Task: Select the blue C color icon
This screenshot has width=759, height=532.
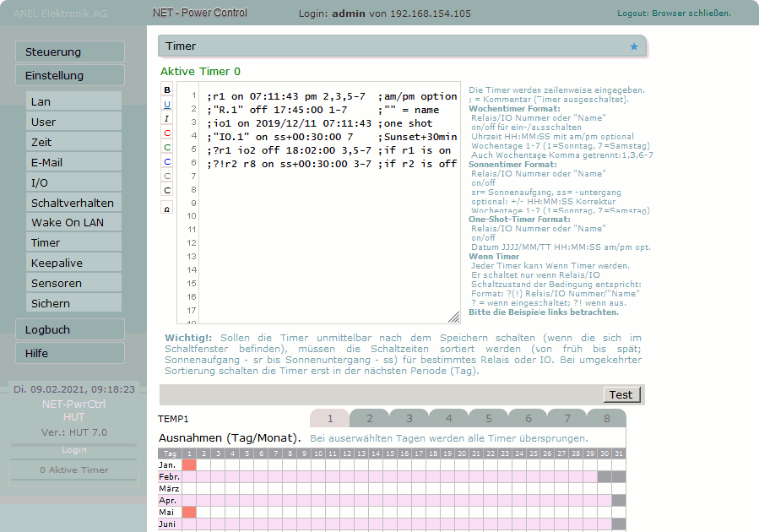Action: [x=167, y=161]
